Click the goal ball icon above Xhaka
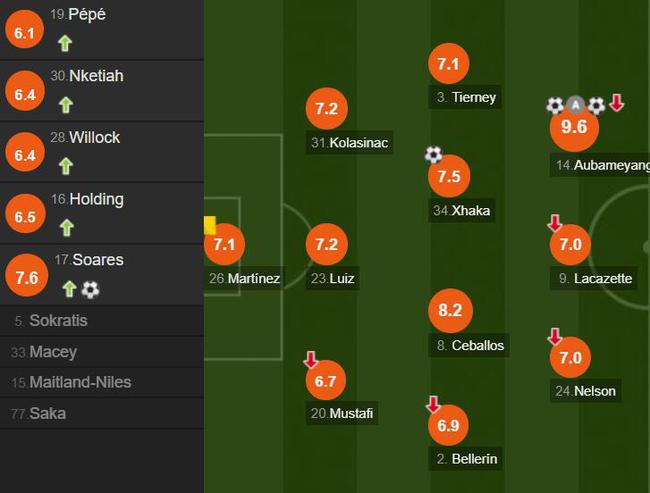The image size is (650, 493). click(434, 154)
